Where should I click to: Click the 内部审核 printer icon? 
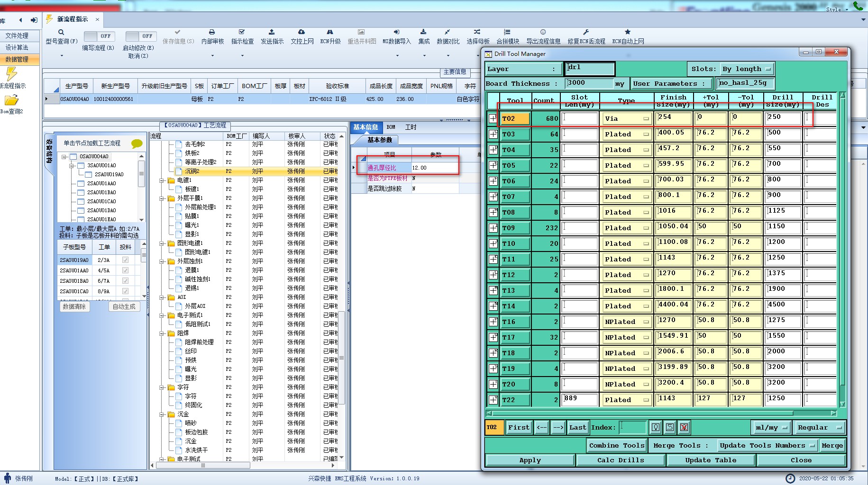click(x=212, y=32)
